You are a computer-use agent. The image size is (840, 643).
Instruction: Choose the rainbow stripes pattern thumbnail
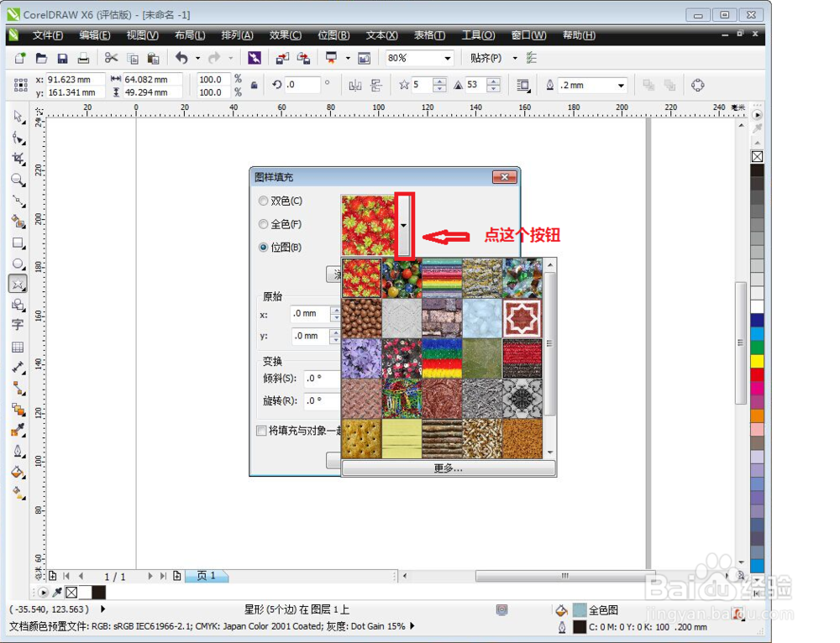tap(442, 279)
